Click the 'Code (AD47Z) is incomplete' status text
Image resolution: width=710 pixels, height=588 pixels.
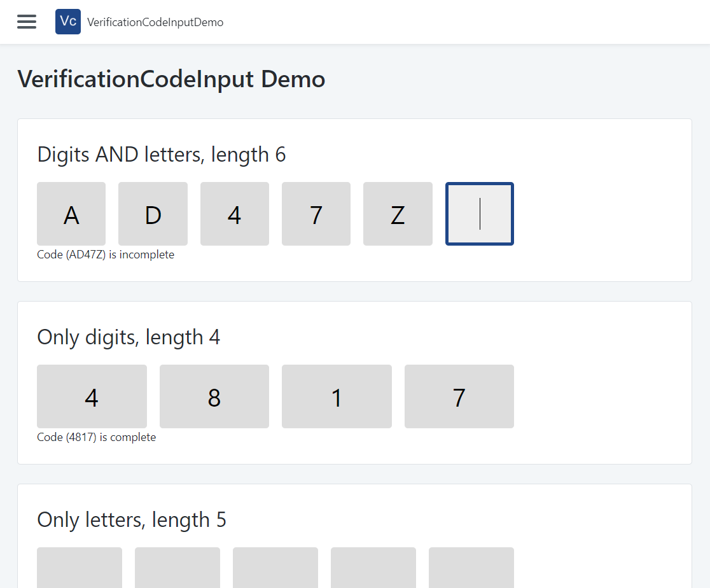click(106, 255)
